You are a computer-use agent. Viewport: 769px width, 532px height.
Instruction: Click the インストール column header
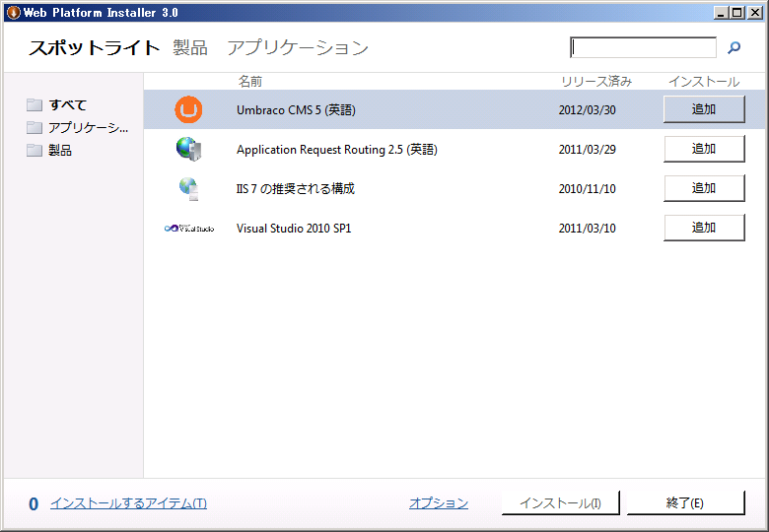point(704,82)
